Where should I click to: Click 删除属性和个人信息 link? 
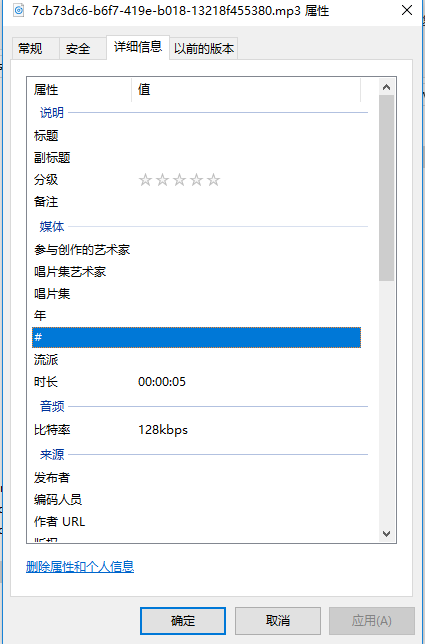(x=80, y=567)
